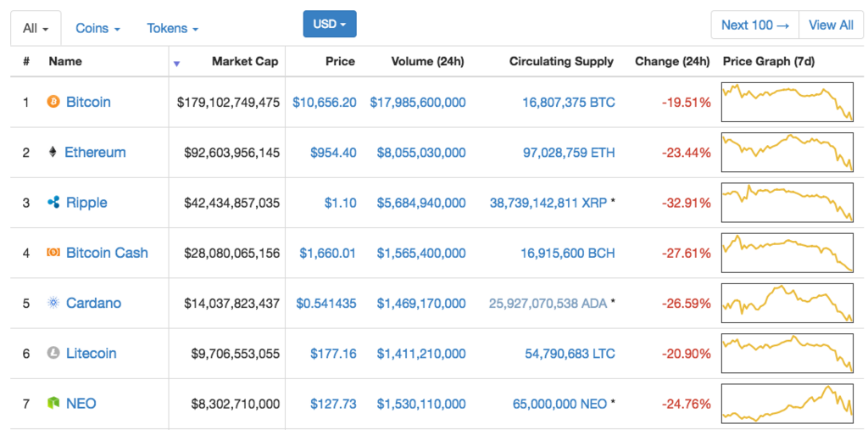Go to Next 100 results
The height and width of the screenshot is (430, 868).
pyautogui.click(x=755, y=25)
